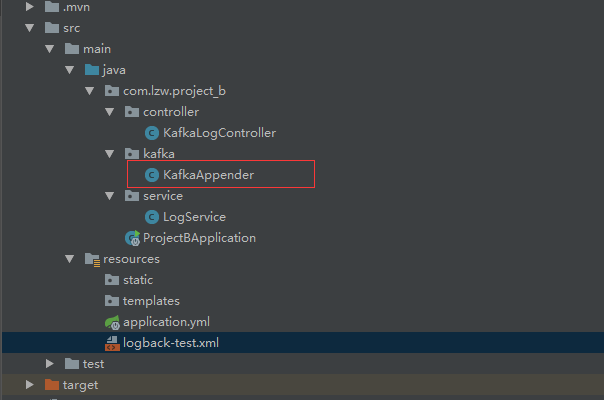604x400 pixels.
Task: Collapse the kafka package arrow
Action: pyautogui.click(x=110, y=154)
